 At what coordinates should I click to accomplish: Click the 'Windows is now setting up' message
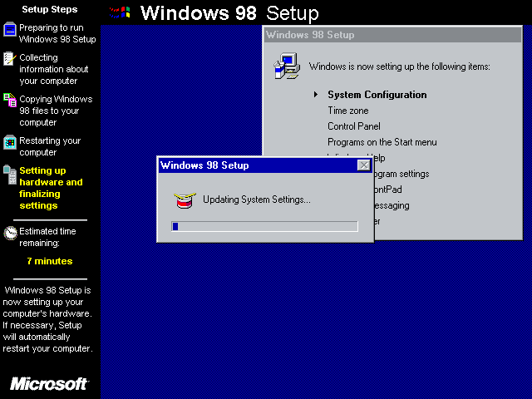pos(399,66)
